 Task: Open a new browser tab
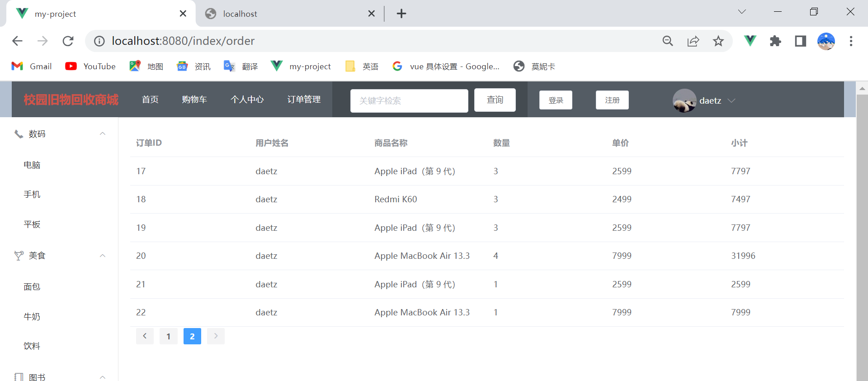coord(401,14)
